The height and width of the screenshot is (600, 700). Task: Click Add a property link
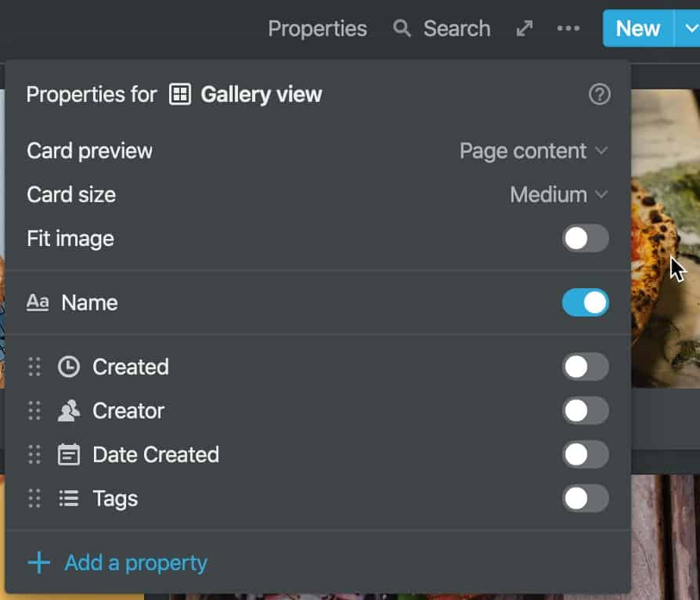pos(118,562)
